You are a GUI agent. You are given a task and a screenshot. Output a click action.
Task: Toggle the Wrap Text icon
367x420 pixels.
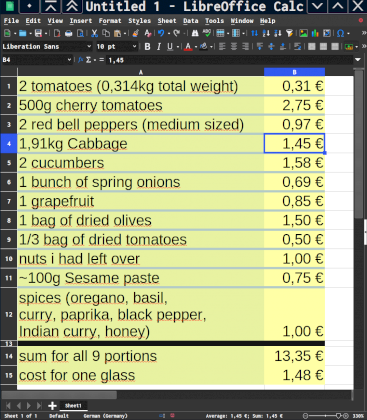[x=298, y=47]
